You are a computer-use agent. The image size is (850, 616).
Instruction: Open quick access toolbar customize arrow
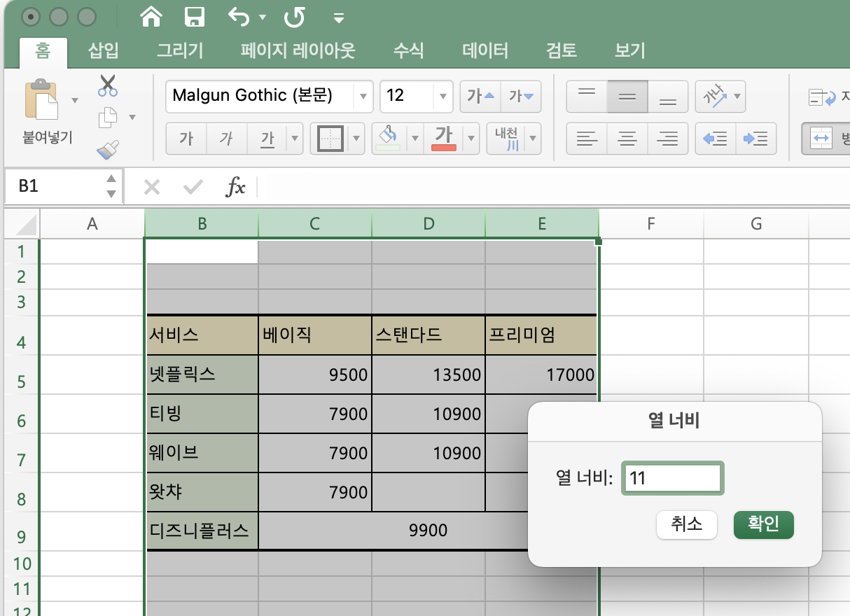(339, 17)
